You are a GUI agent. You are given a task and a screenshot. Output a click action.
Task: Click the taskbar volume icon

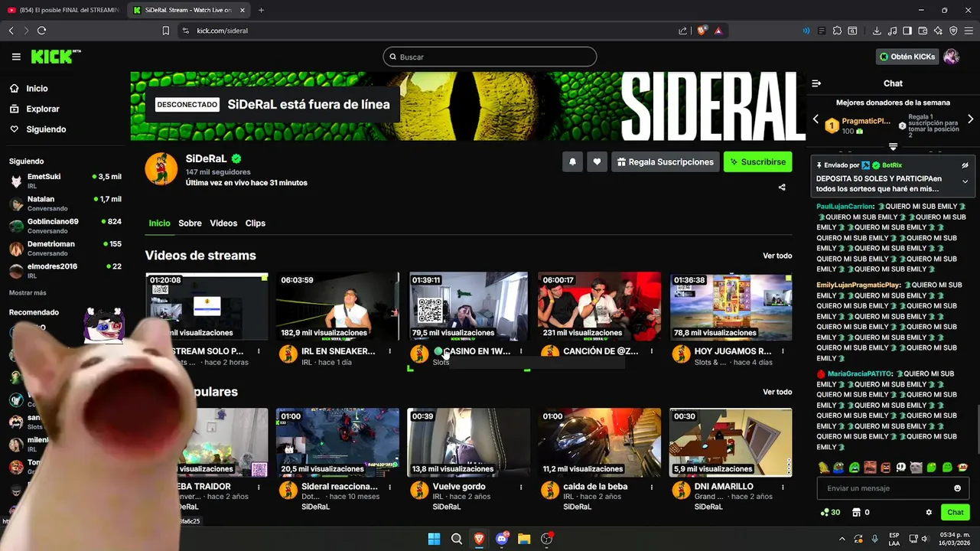(924, 539)
